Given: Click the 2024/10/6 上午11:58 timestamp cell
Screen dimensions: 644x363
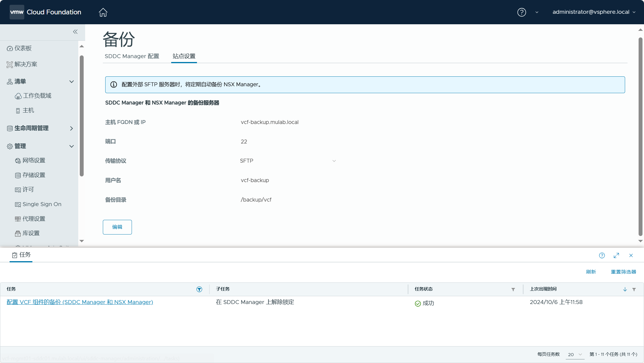Looking at the screenshot, I should tap(556, 302).
